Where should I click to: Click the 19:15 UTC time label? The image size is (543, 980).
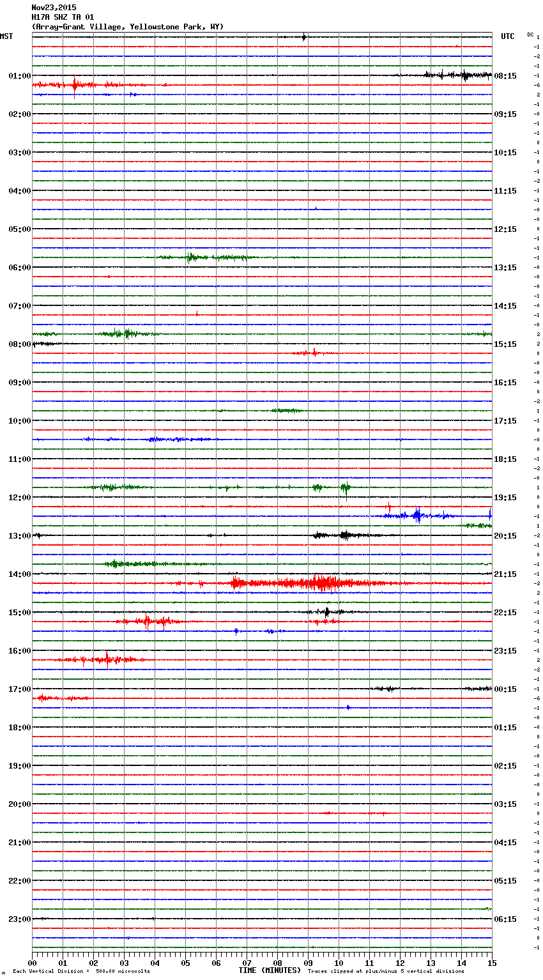505,498
